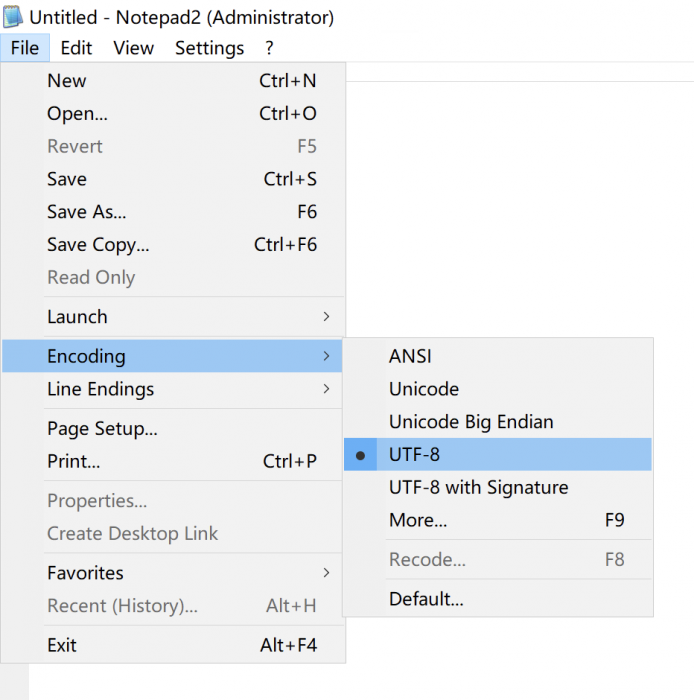The image size is (694, 700).
Task: Click Exit in the File menu
Action: pos(173,645)
